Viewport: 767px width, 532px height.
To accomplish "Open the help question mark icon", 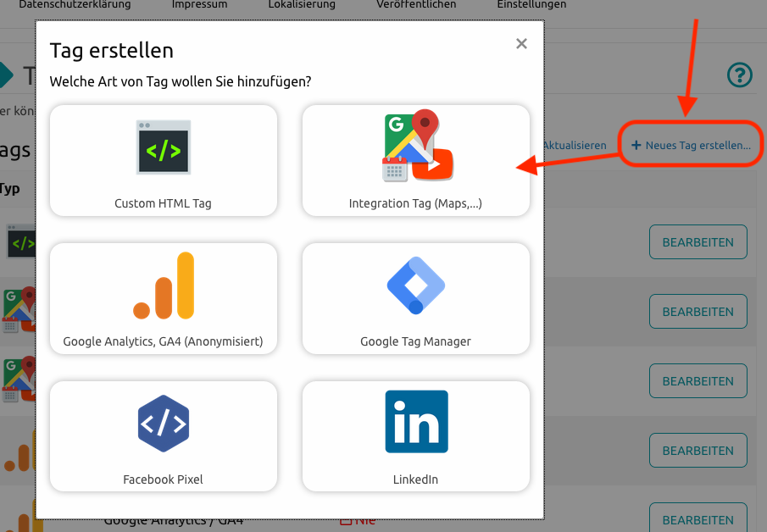I will (740, 75).
